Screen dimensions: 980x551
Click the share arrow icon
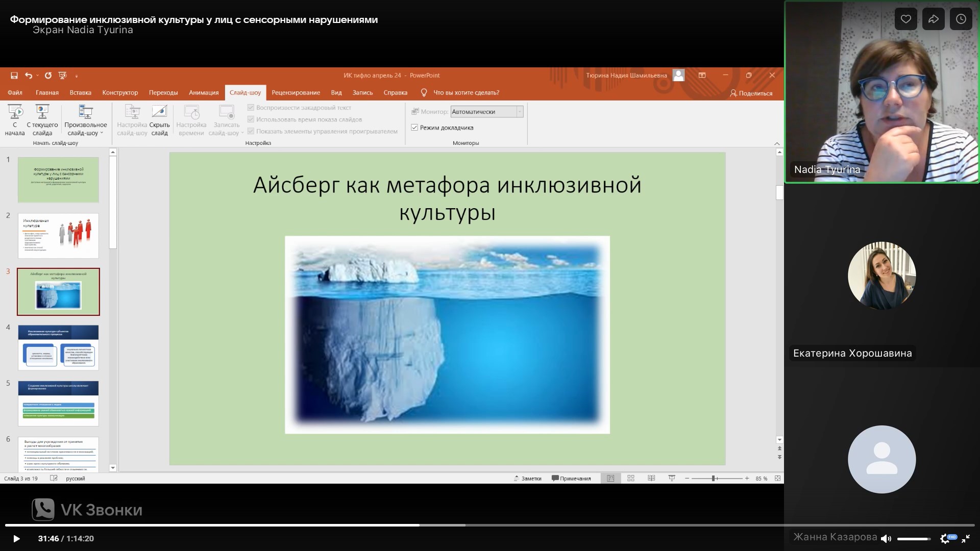(x=934, y=19)
